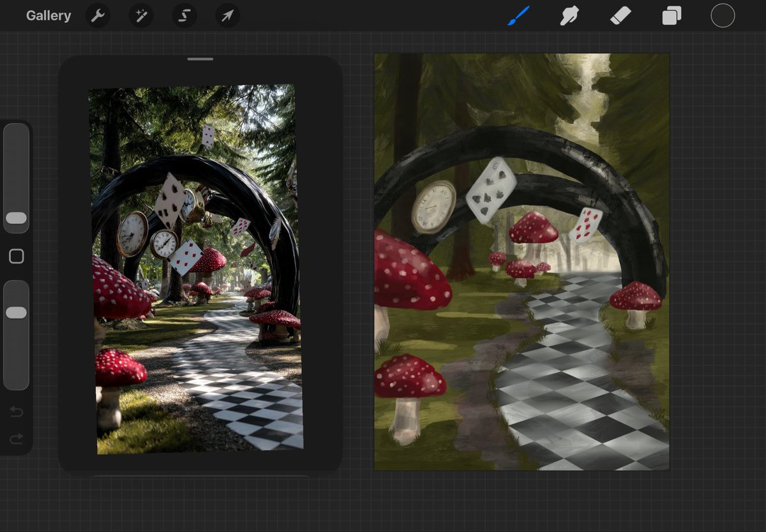
Task: Click the reference photo in the floating window
Action: [x=195, y=269]
